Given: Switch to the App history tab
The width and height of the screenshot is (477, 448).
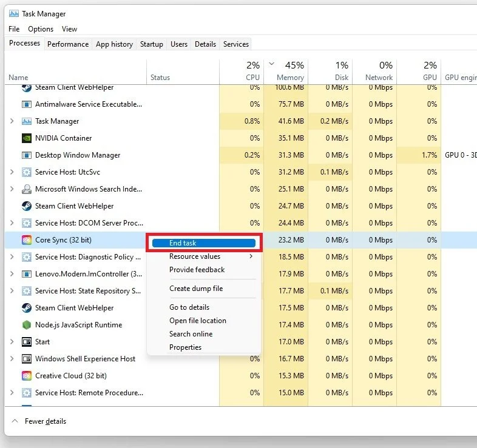Looking at the screenshot, I should (114, 44).
